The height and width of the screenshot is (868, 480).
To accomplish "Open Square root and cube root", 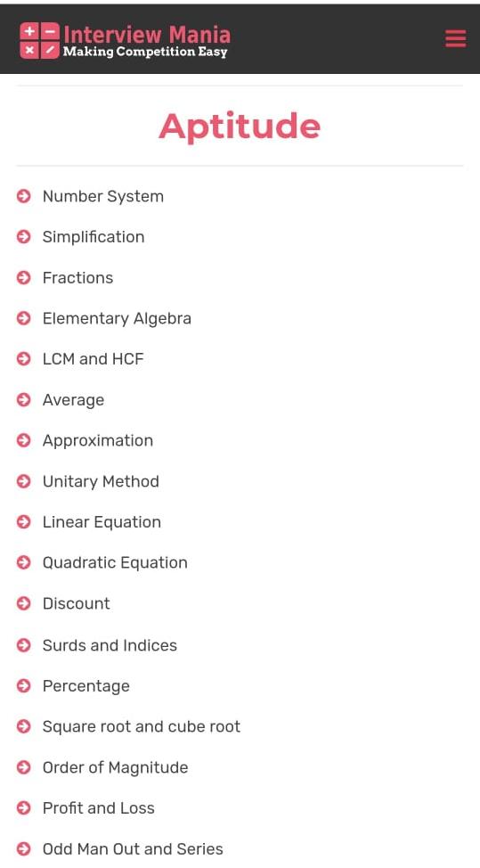I will tap(142, 726).
